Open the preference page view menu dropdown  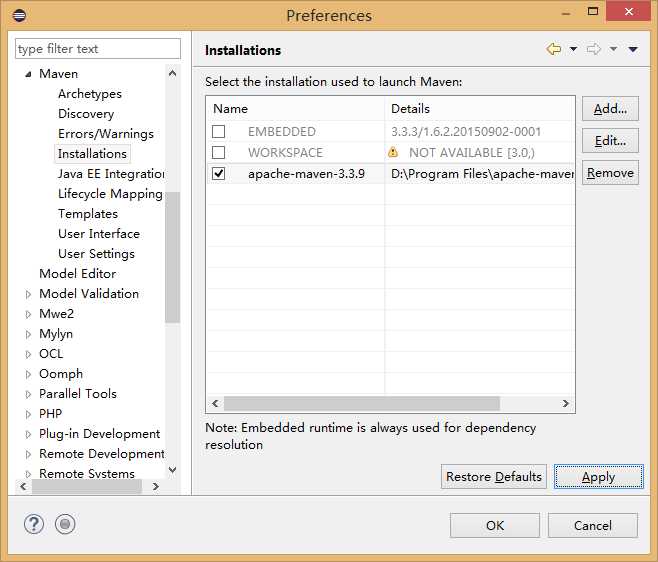click(x=633, y=50)
